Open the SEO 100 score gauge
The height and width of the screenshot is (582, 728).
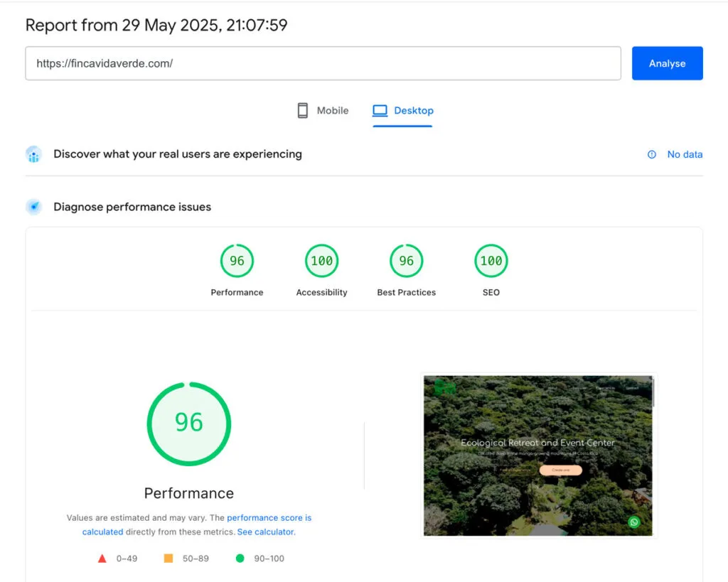pos(491,261)
